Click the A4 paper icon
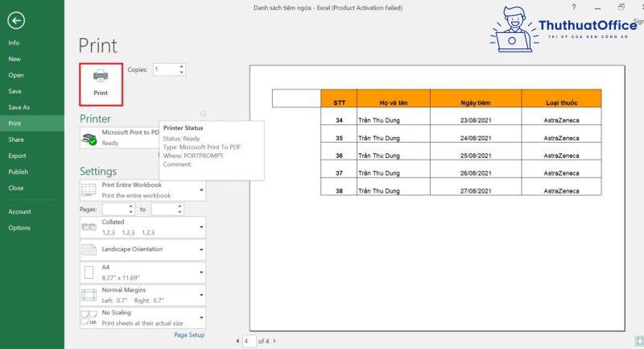 click(89, 272)
